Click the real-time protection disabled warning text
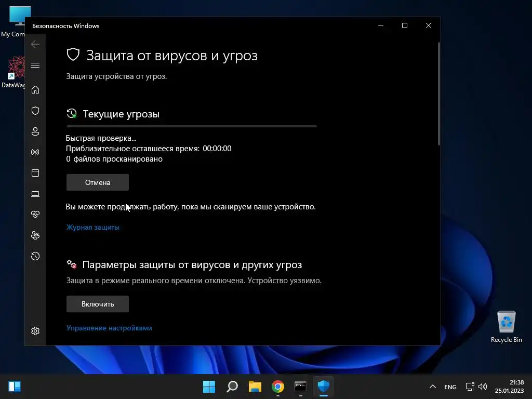This screenshot has height=399, width=532. coord(194,281)
